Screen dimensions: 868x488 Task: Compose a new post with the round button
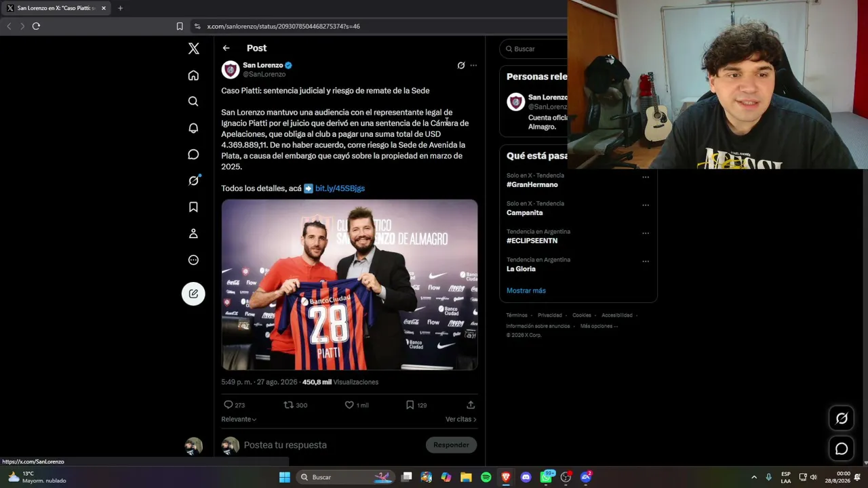[x=193, y=293]
